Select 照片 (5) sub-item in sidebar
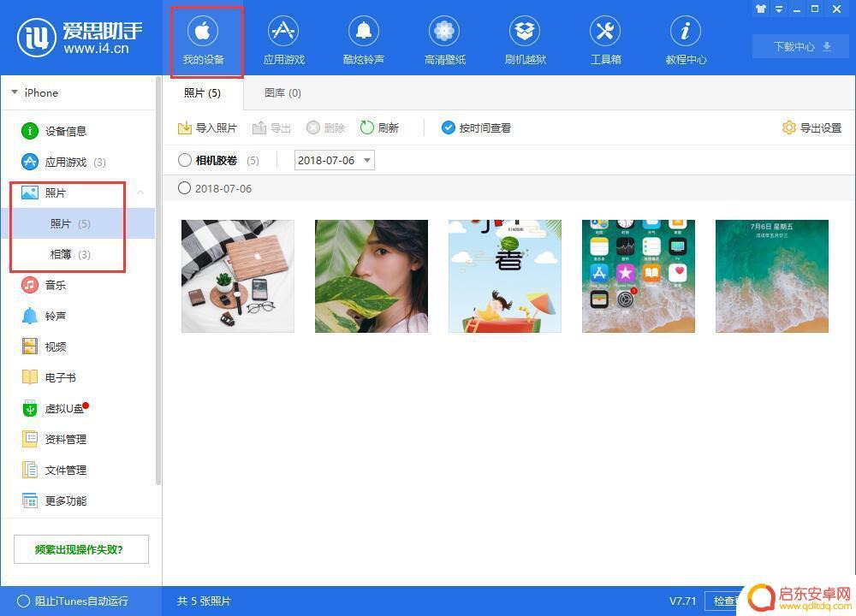The width and height of the screenshot is (856, 616). point(78,223)
